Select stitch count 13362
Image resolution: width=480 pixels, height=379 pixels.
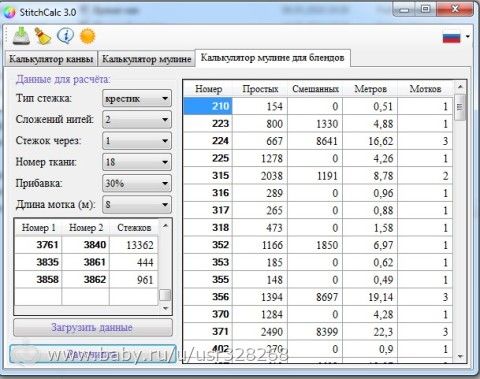pos(134,245)
